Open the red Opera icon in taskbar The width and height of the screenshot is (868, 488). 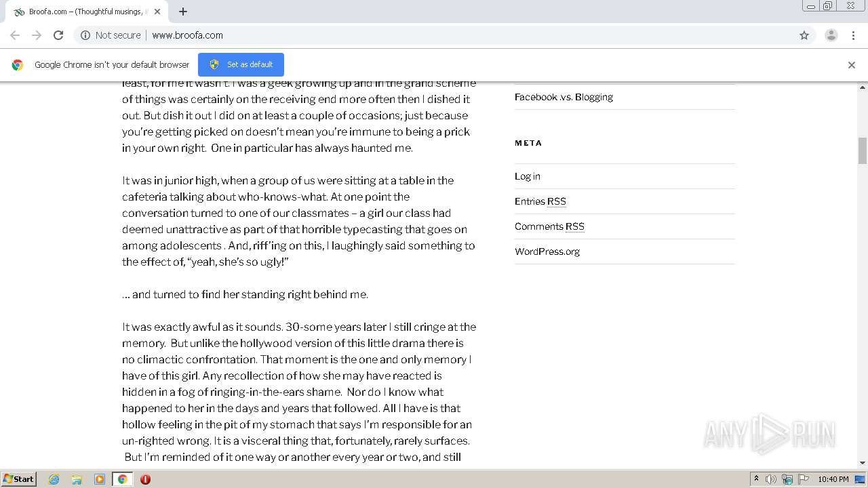coord(145,479)
